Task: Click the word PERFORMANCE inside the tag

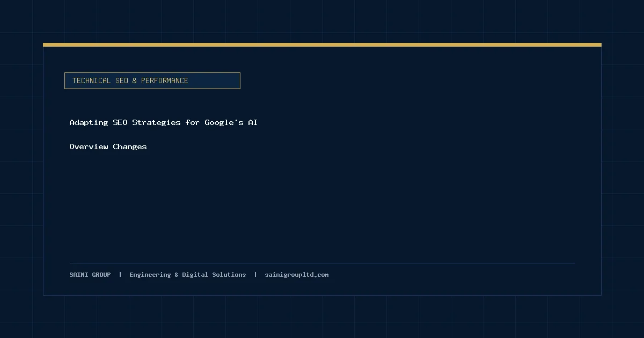Action: [165, 80]
